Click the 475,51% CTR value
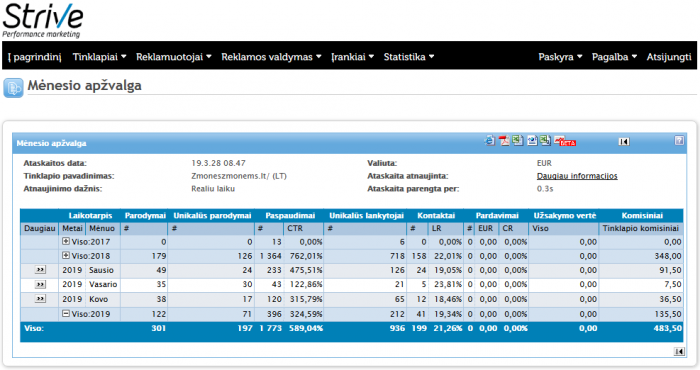This screenshot has height=370, width=700. (306, 270)
